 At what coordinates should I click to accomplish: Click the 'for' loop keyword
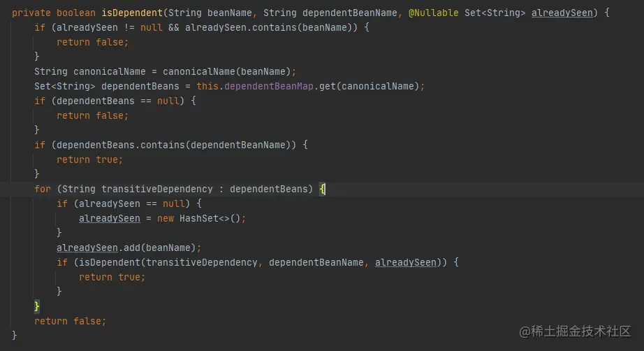(x=43, y=189)
